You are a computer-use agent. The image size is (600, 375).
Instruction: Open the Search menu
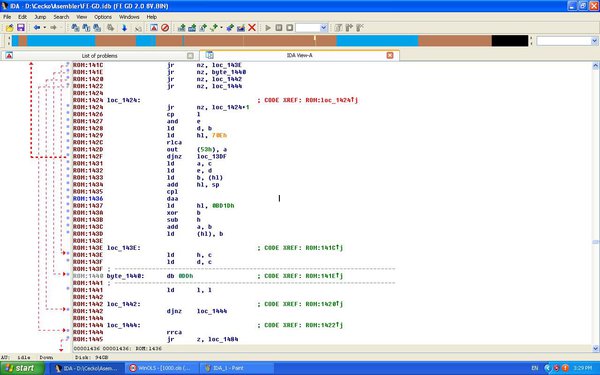[x=61, y=17]
